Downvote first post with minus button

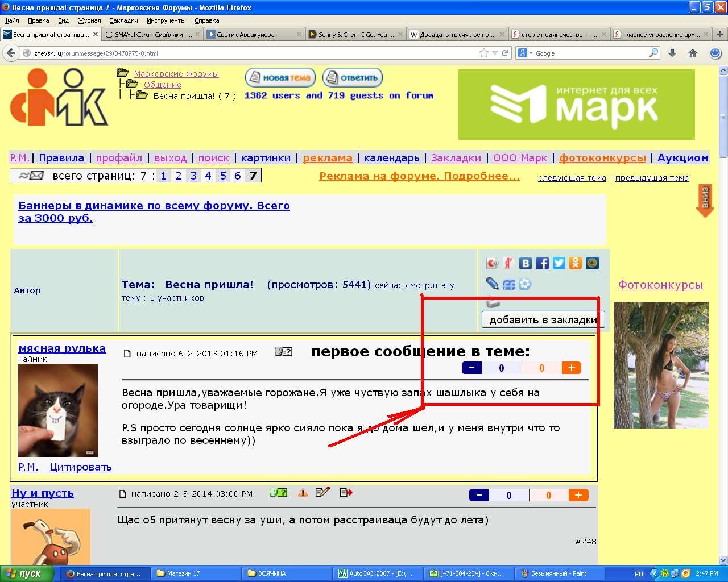tap(472, 368)
